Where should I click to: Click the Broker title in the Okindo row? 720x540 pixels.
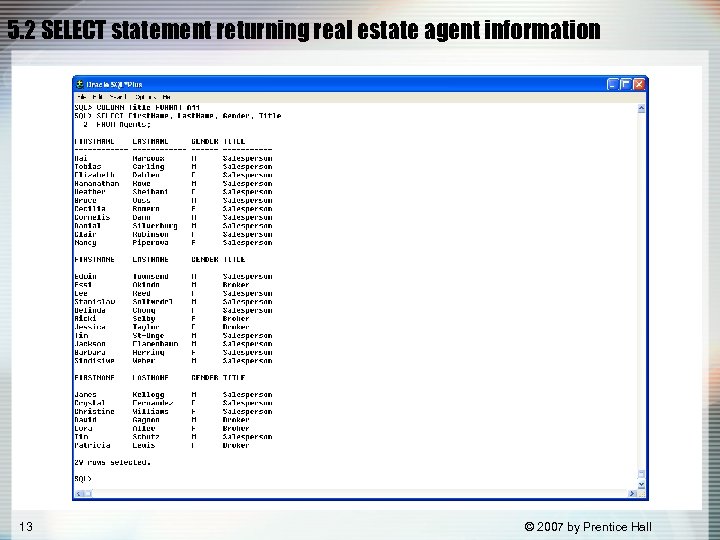[236, 285]
